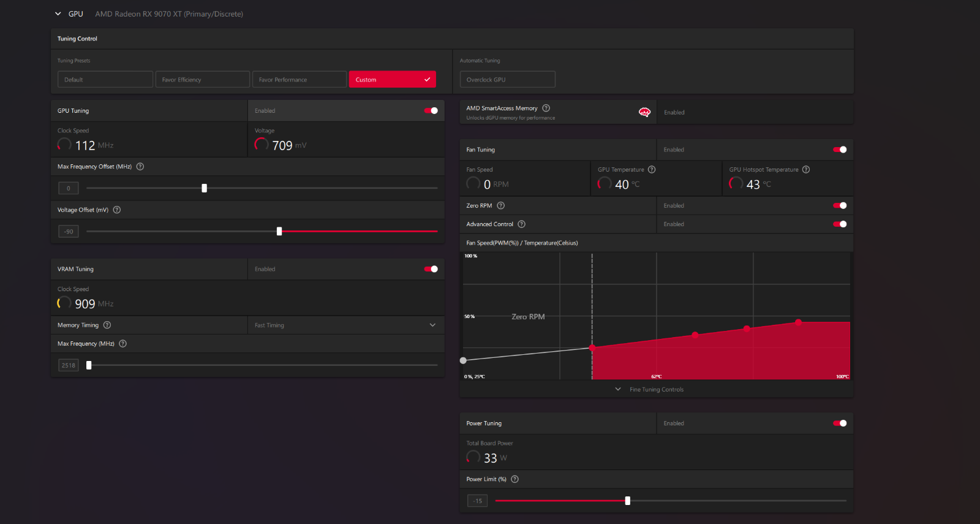Image resolution: width=980 pixels, height=524 pixels.
Task: Disable the GPU Tuning toggle
Action: pyautogui.click(x=431, y=111)
